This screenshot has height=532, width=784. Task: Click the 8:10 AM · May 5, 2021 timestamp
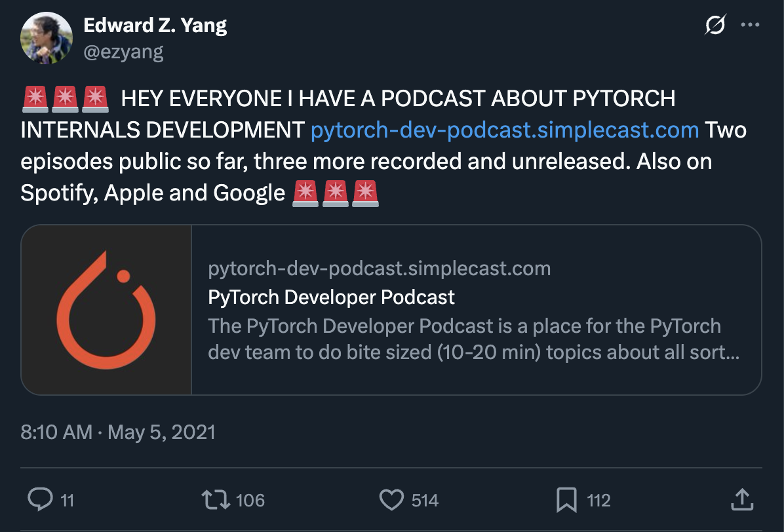pyautogui.click(x=118, y=432)
